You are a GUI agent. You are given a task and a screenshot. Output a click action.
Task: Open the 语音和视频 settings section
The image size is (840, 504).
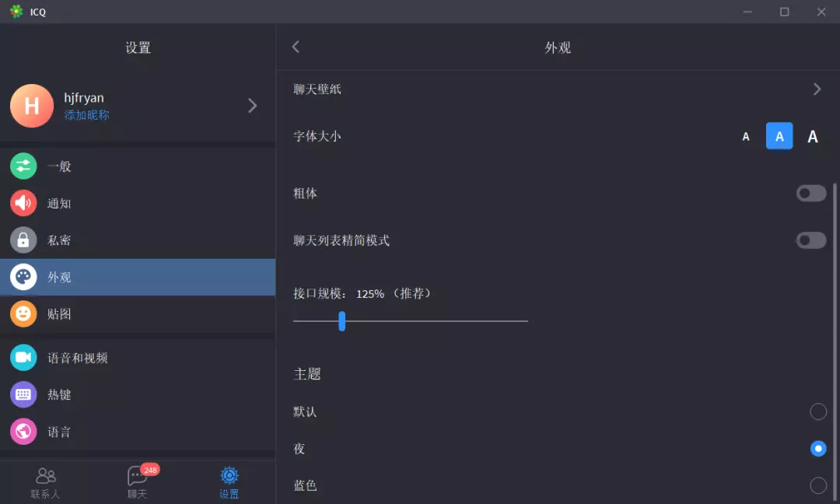click(x=138, y=357)
